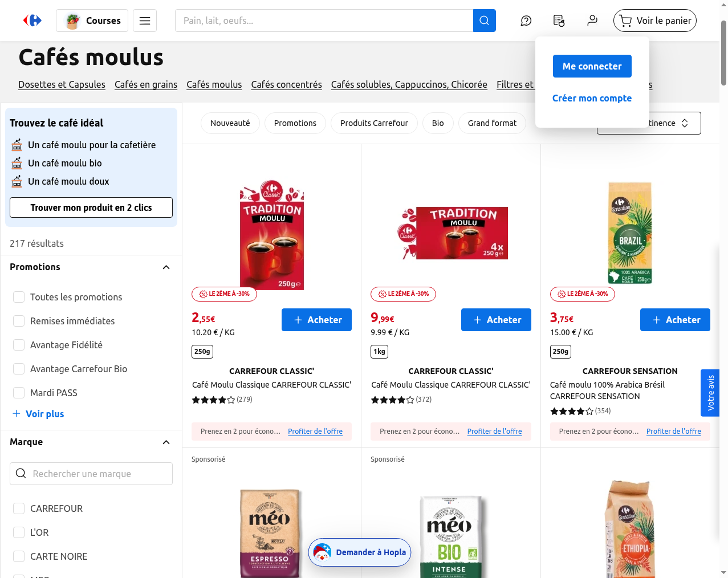Viewport: 728px width, 578px height.
Task: Collapse the Marque filter section
Action: click(x=166, y=442)
